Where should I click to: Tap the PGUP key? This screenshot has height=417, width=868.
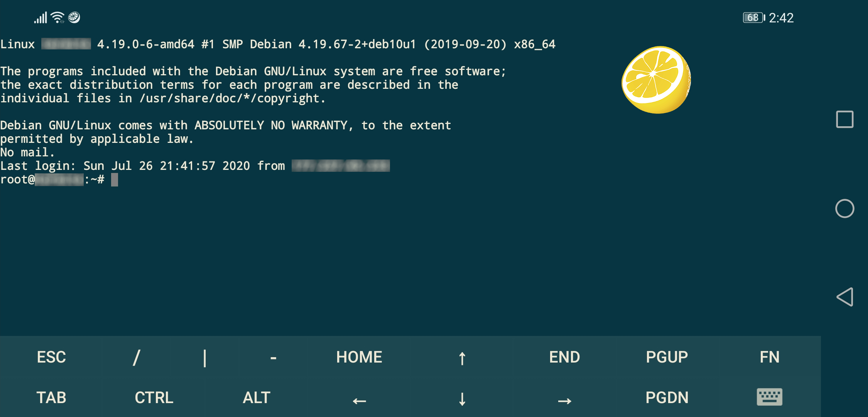point(667,357)
